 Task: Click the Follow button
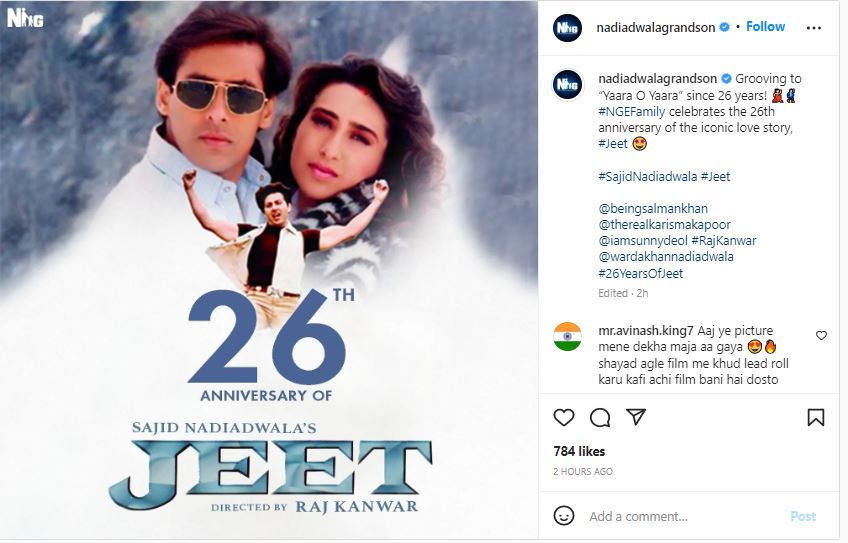765,27
